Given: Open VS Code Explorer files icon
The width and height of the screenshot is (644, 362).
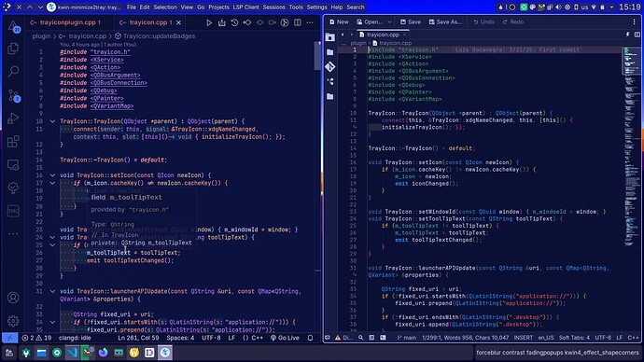Looking at the screenshot, I should (13, 49).
